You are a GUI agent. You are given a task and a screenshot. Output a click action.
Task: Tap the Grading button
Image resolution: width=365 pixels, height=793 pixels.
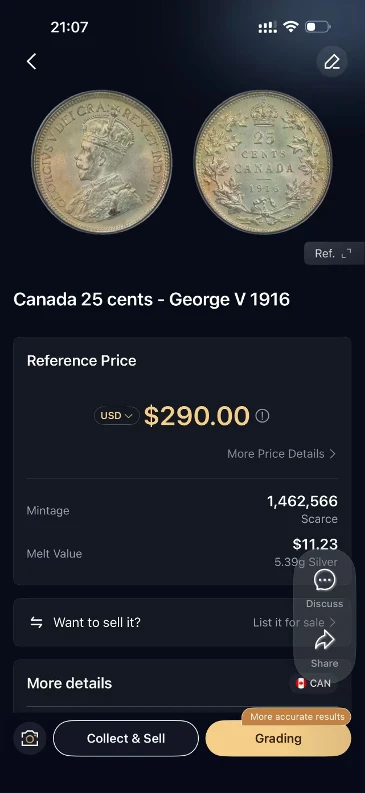[278, 738]
